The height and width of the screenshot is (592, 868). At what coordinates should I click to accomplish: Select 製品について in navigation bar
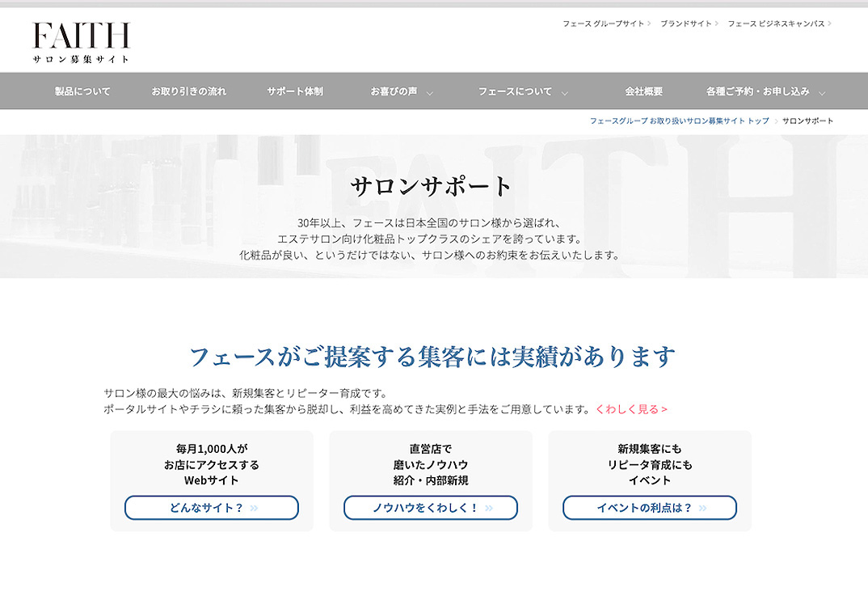[x=82, y=91]
